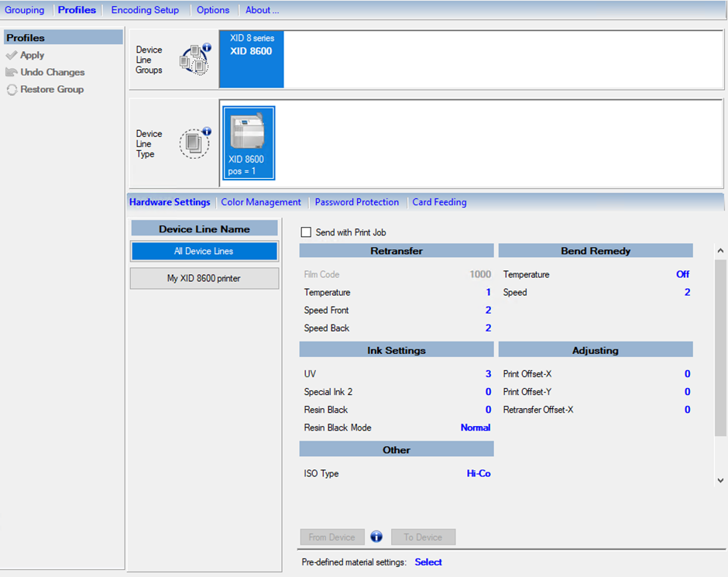Click the settings vertical scrollbar thumb

click(720, 349)
